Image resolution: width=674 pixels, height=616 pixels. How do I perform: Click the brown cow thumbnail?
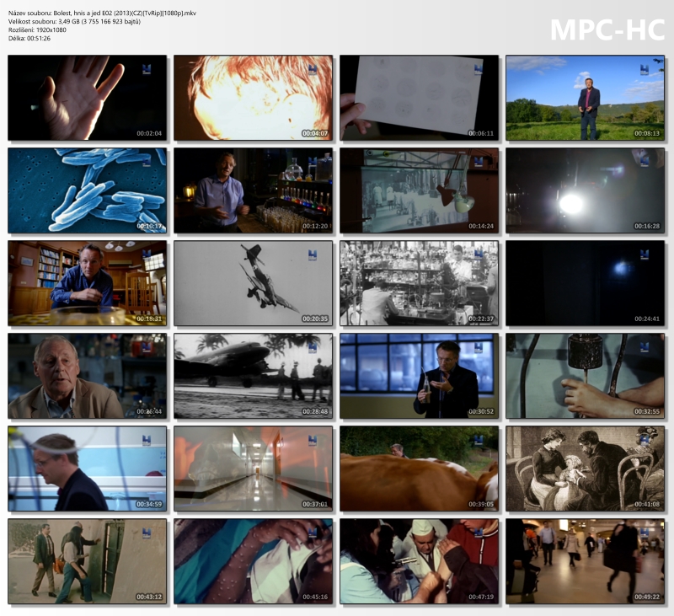pos(419,469)
